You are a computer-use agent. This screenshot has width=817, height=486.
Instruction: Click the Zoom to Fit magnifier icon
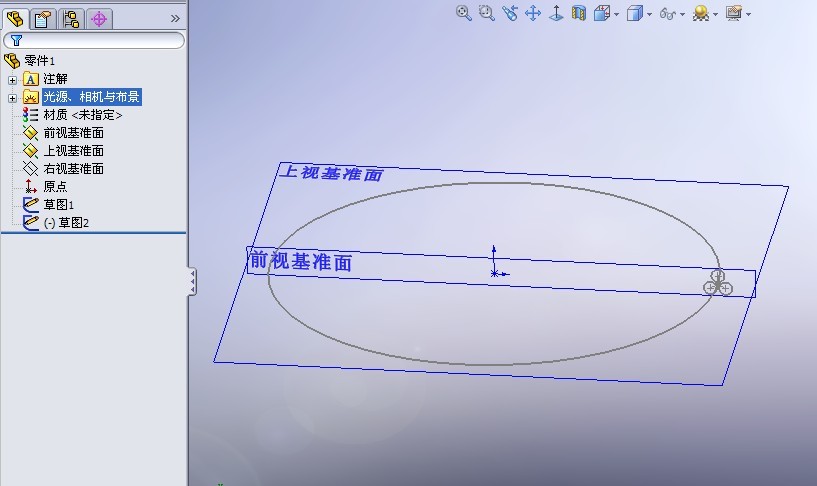point(463,13)
